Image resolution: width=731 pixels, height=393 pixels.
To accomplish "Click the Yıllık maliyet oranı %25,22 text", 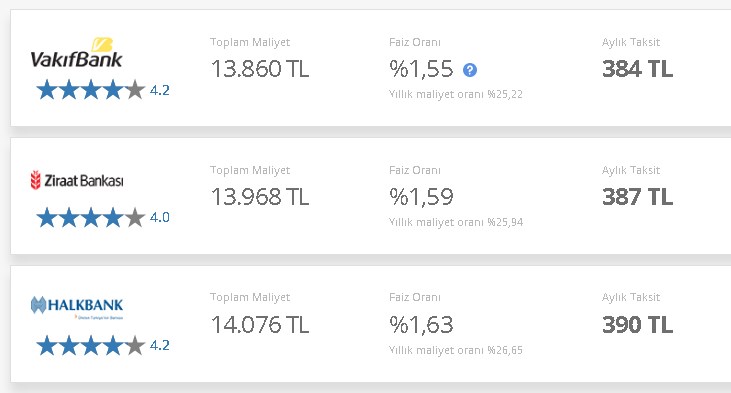I will (455, 94).
